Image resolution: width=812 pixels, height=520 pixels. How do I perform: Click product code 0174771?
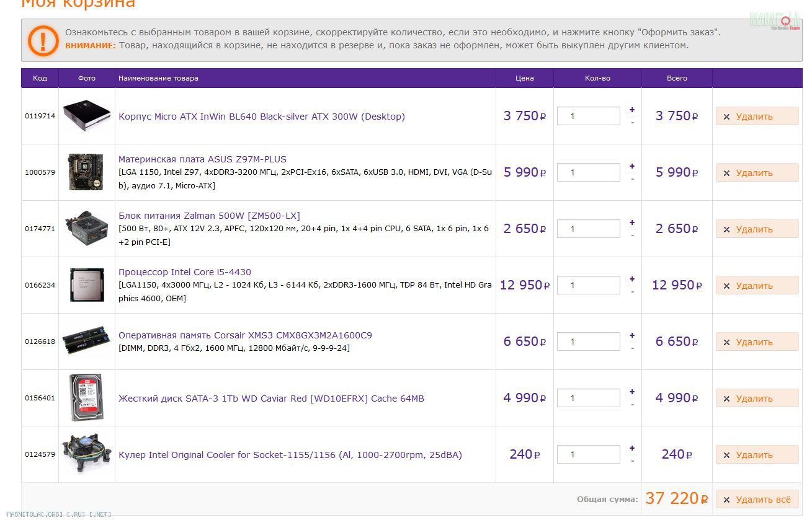coord(40,229)
